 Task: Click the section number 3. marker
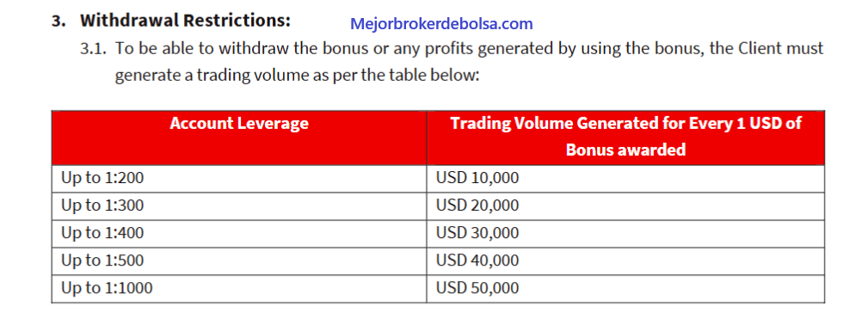point(57,21)
